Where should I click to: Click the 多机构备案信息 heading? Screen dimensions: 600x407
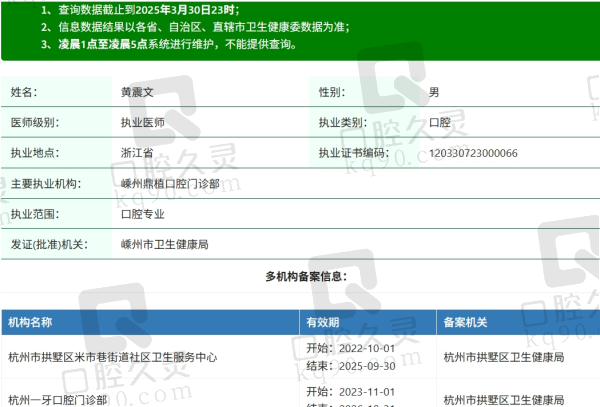point(306,277)
